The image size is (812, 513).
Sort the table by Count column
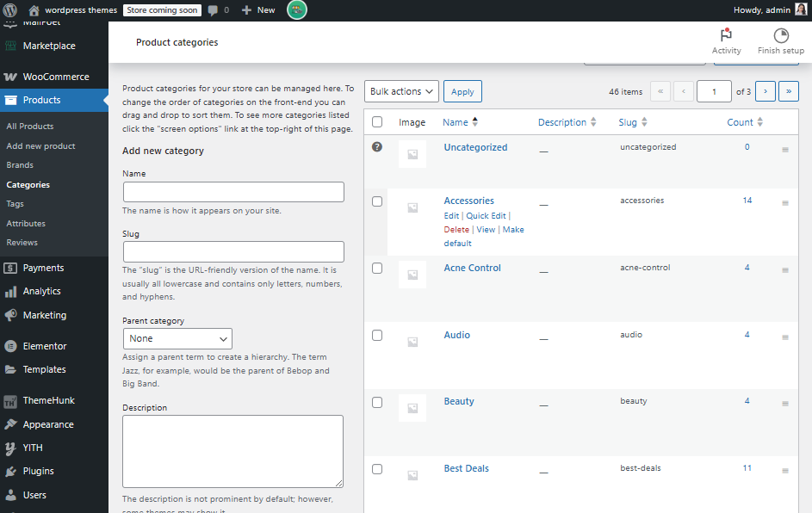(x=745, y=122)
